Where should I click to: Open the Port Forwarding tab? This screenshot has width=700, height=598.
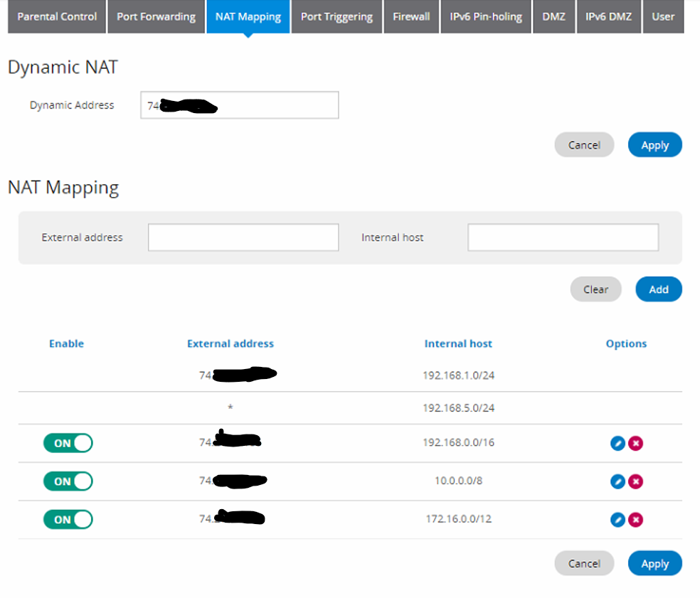(x=156, y=16)
